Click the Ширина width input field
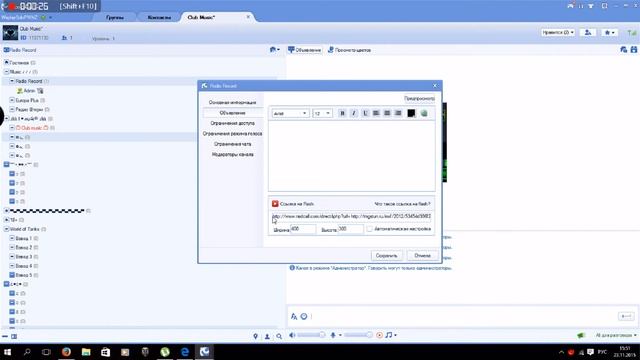The width and height of the screenshot is (640, 360). [303, 229]
